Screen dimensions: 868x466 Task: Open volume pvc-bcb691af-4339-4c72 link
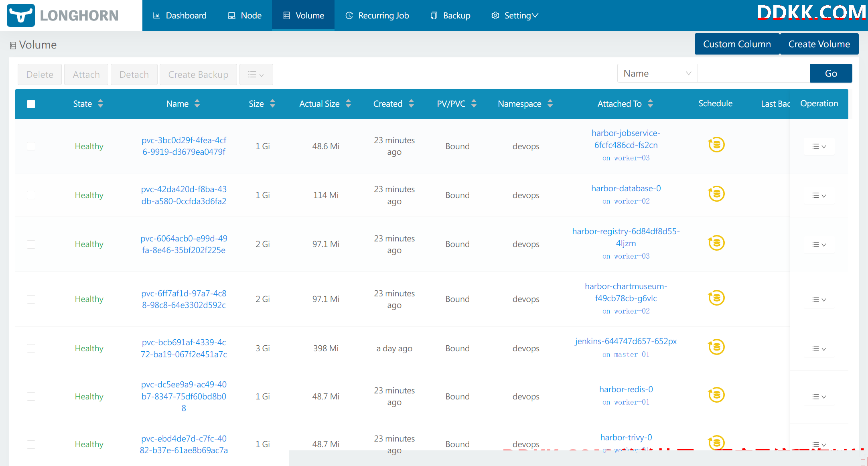tap(184, 348)
